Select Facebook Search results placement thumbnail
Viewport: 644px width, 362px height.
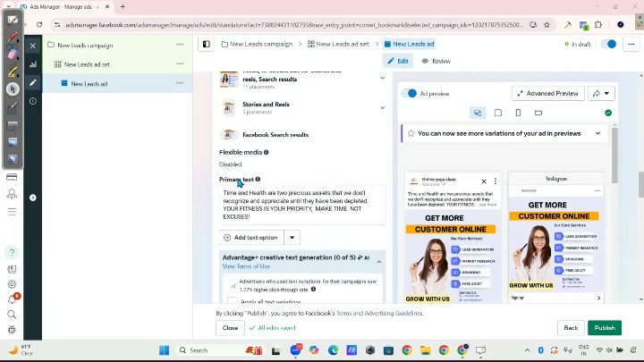[x=229, y=134]
